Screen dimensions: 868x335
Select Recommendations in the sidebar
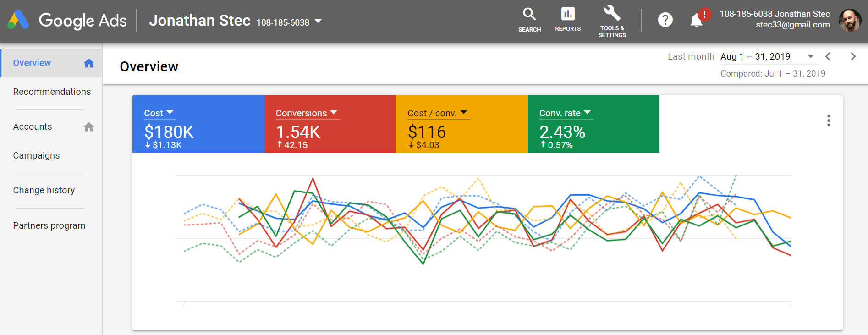[x=52, y=92]
